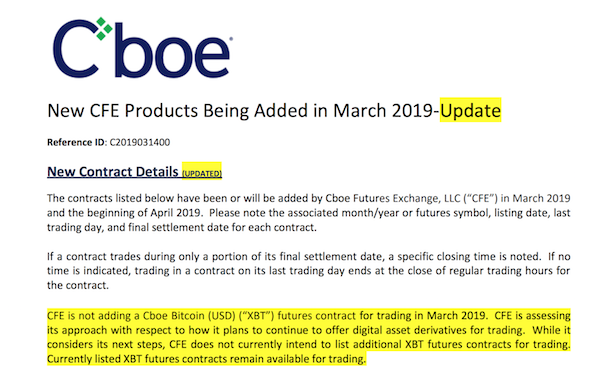Click the Cboe logo
The width and height of the screenshot is (600, 378).
coord(142,48)
